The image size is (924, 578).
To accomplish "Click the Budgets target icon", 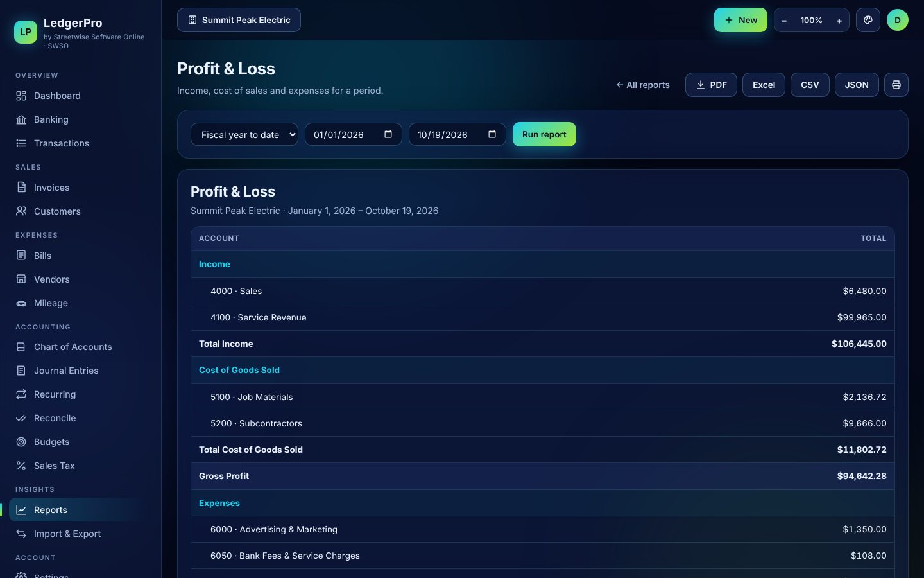I will [21, 442].
